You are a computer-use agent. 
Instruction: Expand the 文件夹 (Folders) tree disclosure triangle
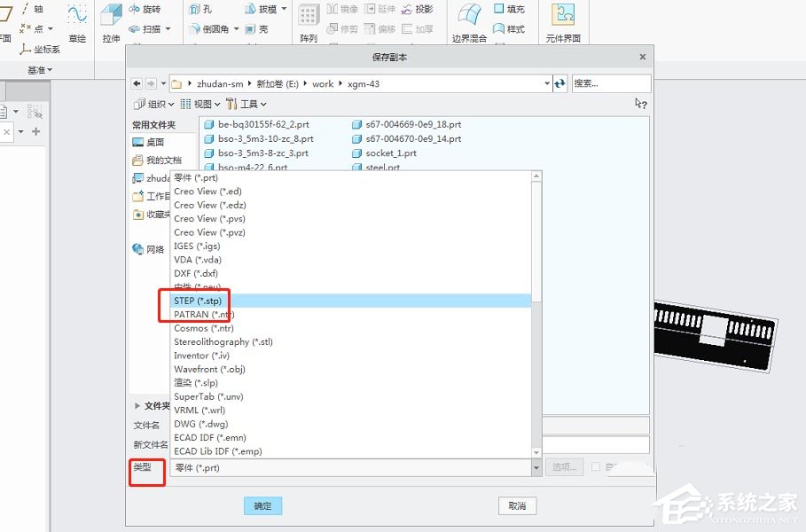[x=137, y=405]
